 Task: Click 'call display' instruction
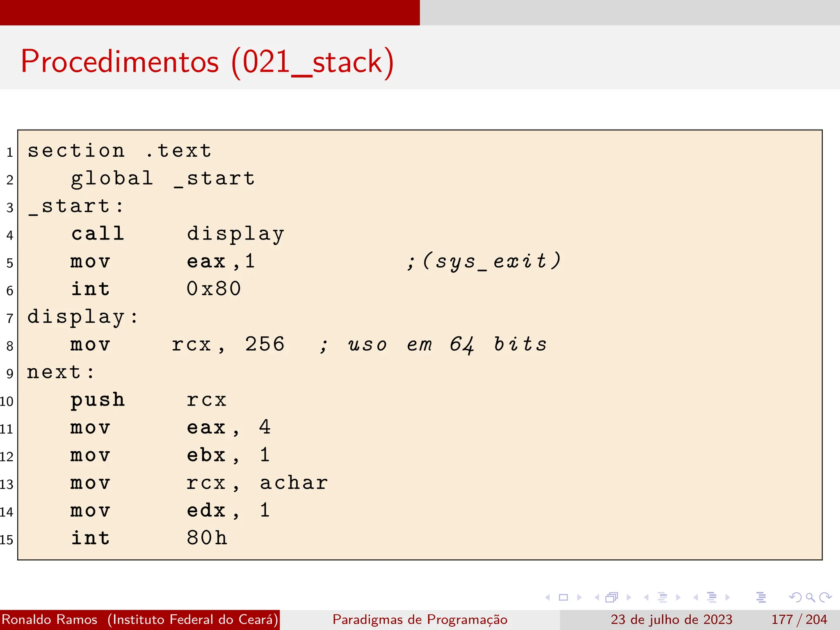[x=177, y=234]
